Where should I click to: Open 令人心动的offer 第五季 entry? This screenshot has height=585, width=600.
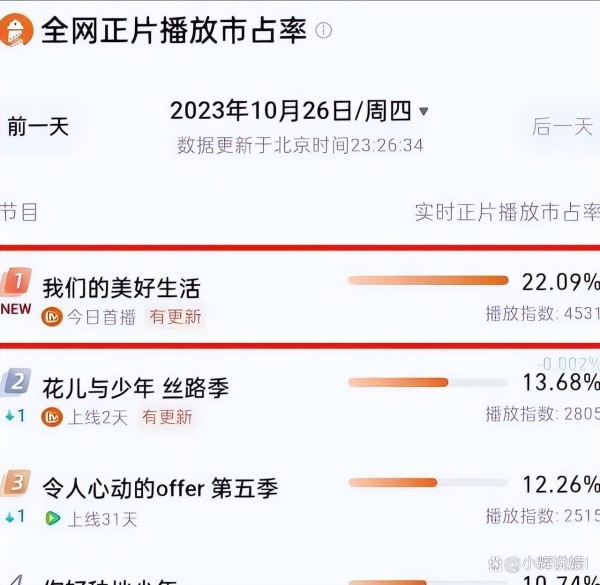160,489
